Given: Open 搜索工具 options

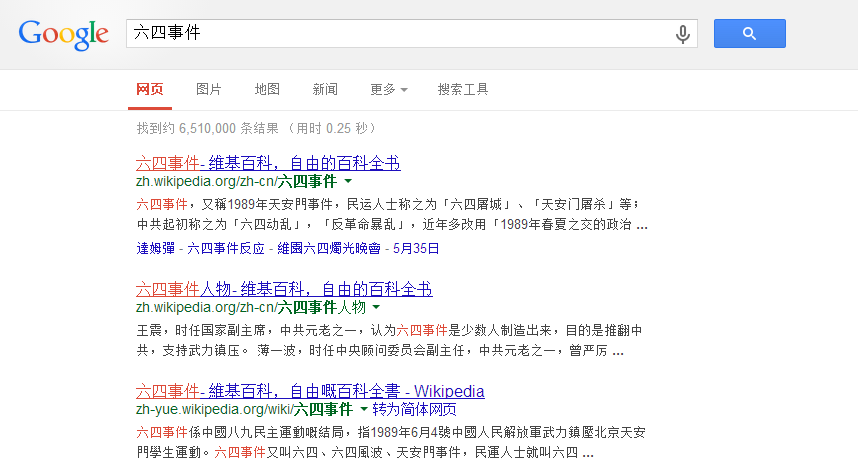Looking at the screenshot, I should pos(463,89).
